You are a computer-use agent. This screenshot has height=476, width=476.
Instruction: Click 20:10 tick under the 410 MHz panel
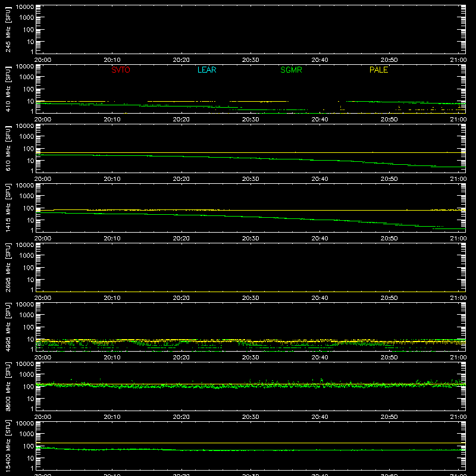(112, 120)
